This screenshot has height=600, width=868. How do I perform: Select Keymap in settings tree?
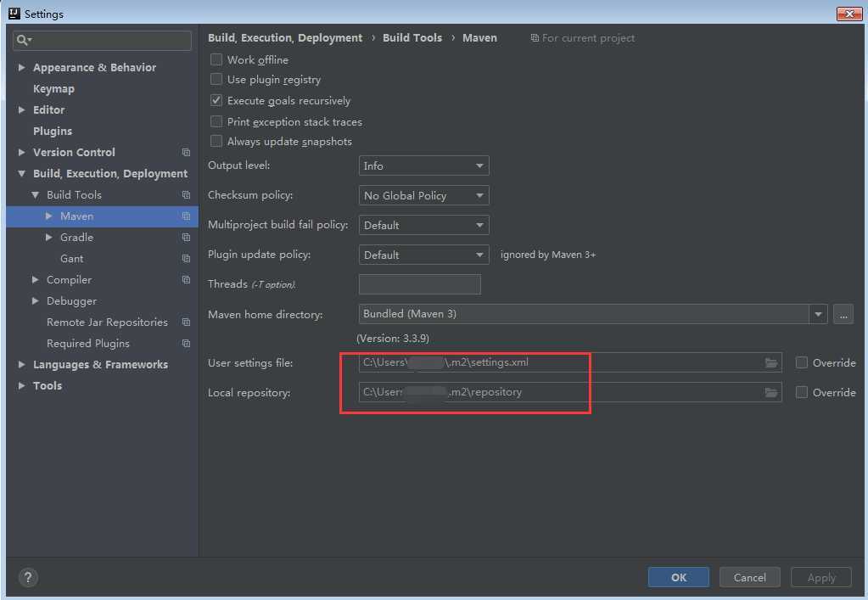[x=53, y=88]
